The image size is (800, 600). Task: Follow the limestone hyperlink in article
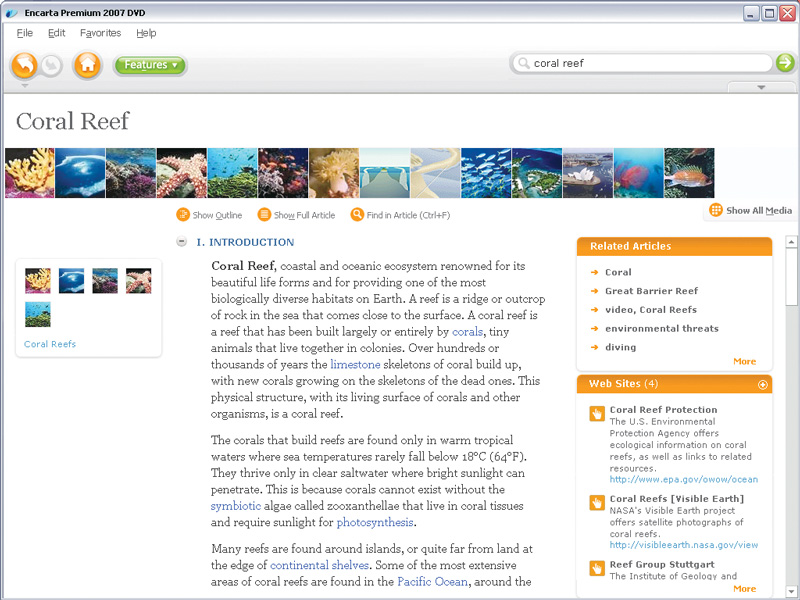pos(354,366)
